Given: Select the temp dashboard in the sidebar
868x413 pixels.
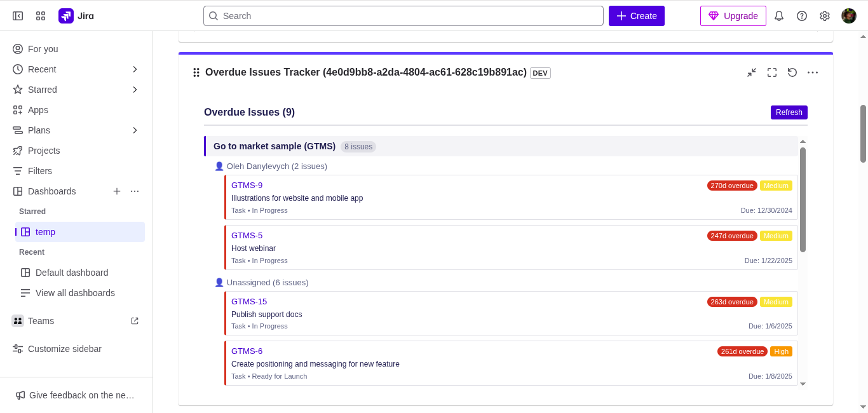Looking at the screenshot, I should click(45, 232).
